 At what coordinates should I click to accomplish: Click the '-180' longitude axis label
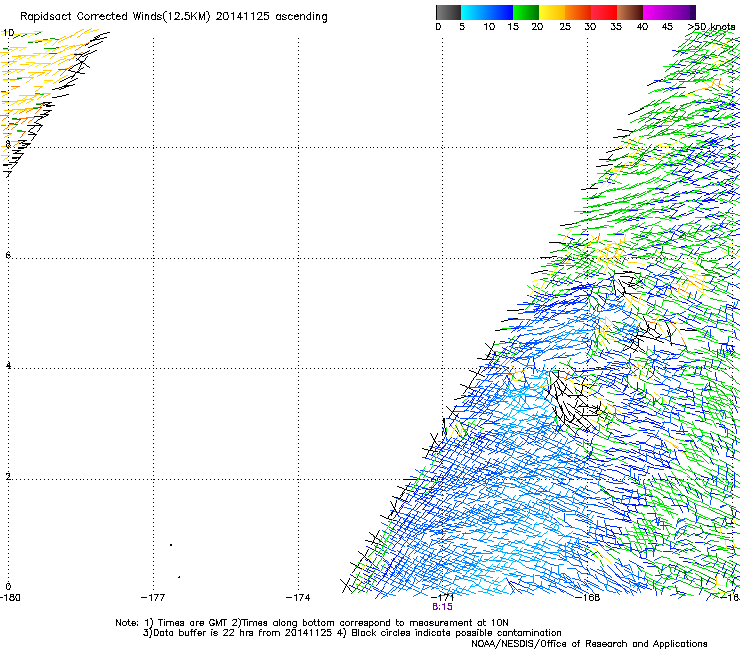click(10, 598)
